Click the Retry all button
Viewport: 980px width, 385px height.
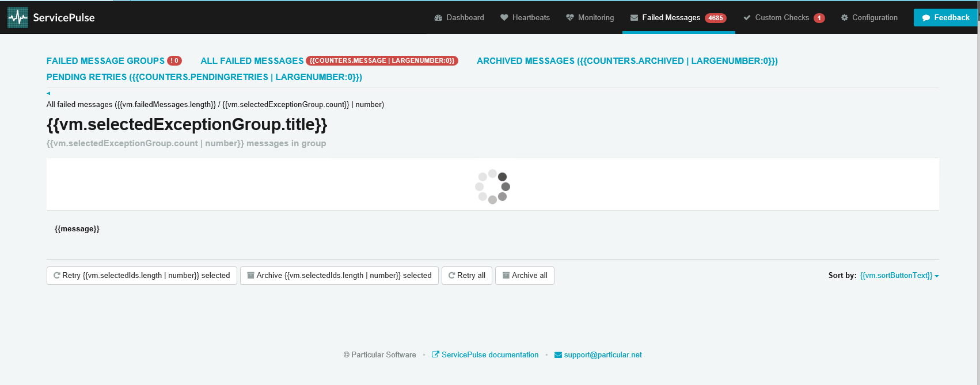point(467,276)
